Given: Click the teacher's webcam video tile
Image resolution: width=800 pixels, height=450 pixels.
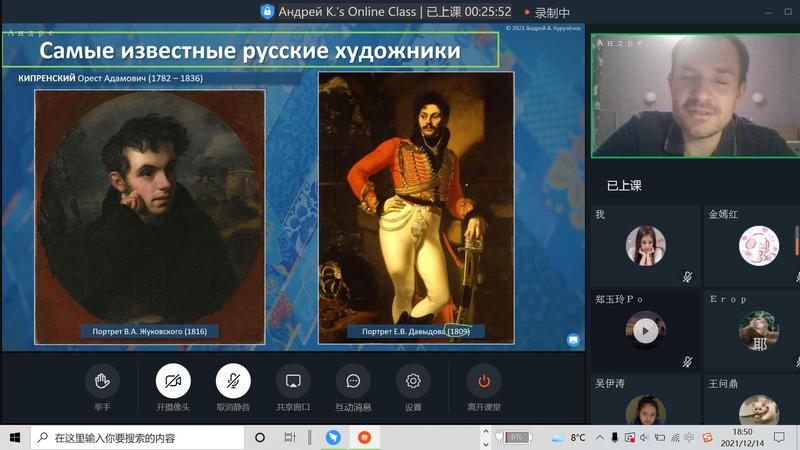Looking at the screenshot, I should [695, 95].
